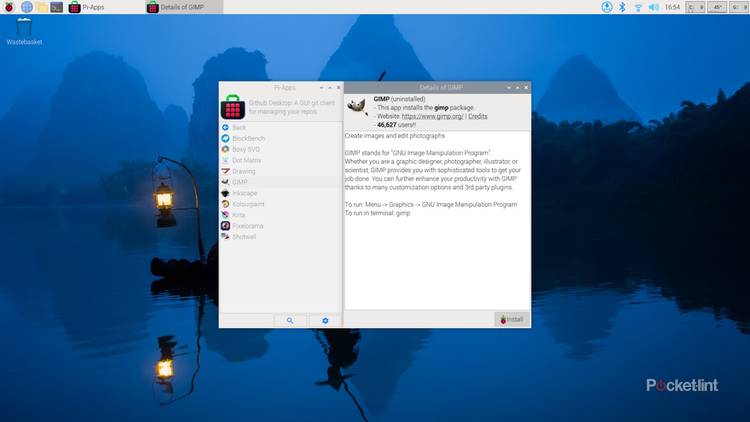Go Back in the Pi-Apps list

tap(238, 127)
